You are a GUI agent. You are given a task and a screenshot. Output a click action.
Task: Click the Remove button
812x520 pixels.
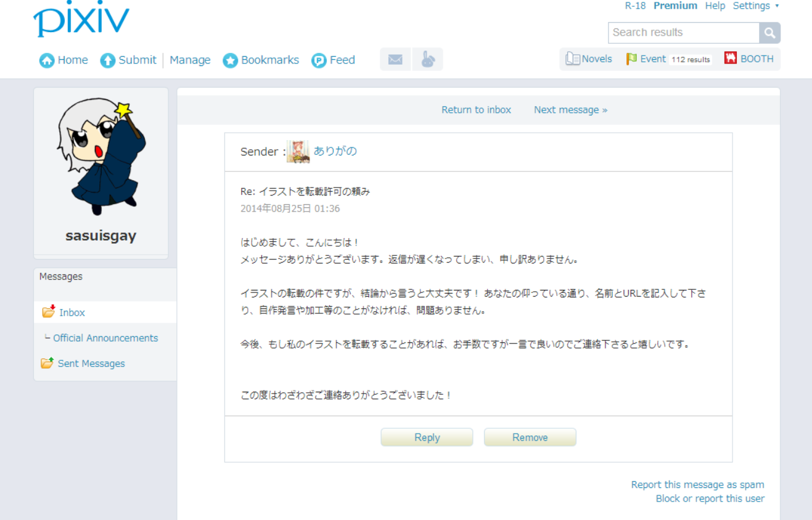tap(530, 437)
